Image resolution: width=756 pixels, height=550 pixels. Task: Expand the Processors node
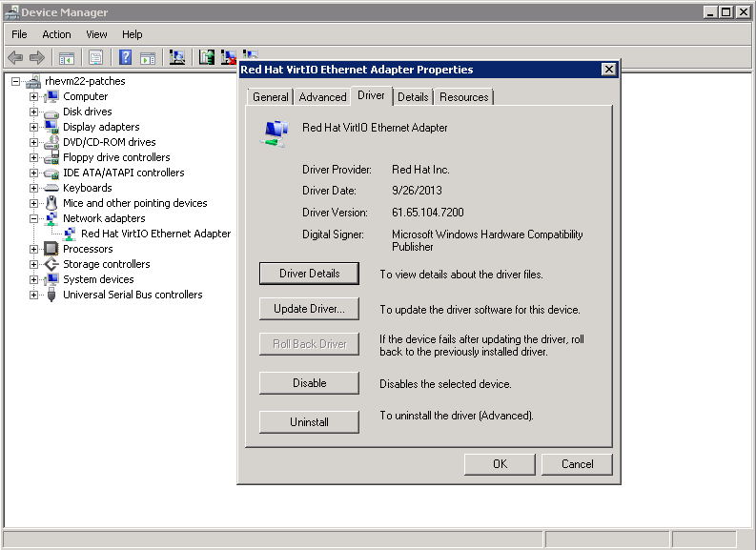click(x=33, y=249)
